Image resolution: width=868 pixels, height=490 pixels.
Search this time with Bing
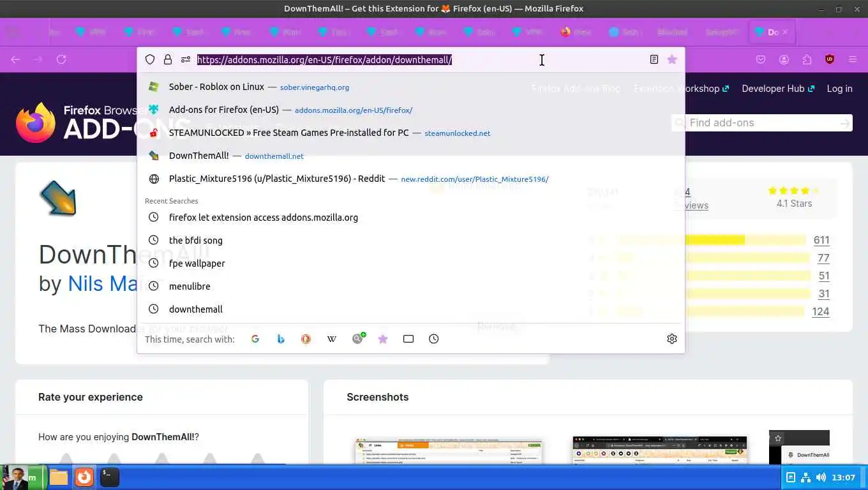point(281,339)
